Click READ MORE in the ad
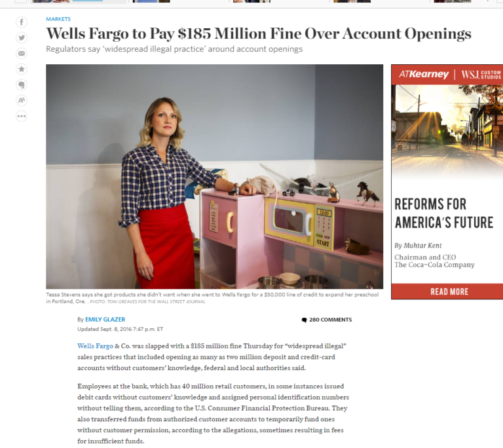The width and height of the screenshot is (503, 448). point(449,291)
